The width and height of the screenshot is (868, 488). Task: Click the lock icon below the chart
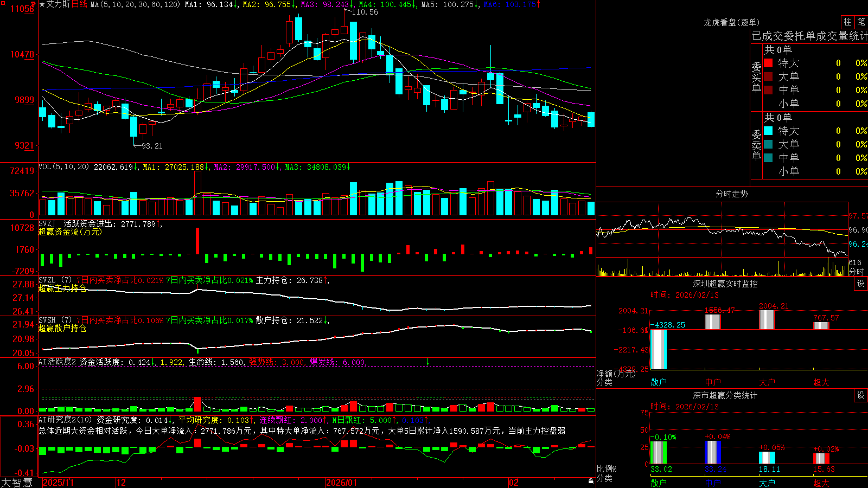point(591,481)
